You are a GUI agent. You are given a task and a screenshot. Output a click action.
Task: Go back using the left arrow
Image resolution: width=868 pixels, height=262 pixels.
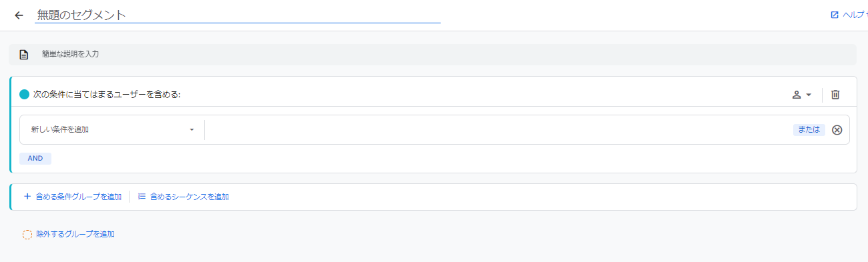tap(19, 15)
